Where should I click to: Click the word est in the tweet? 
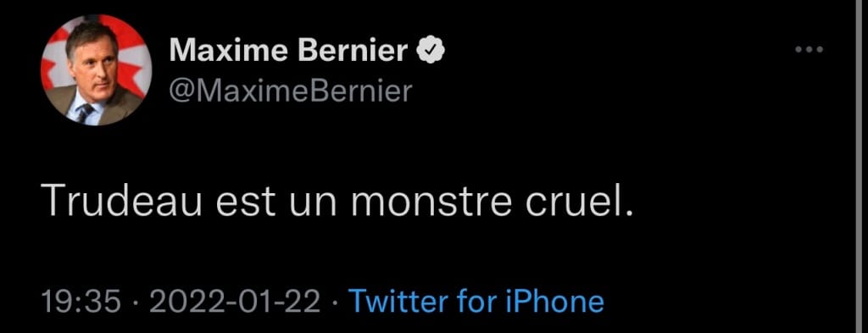click(245, 200)
